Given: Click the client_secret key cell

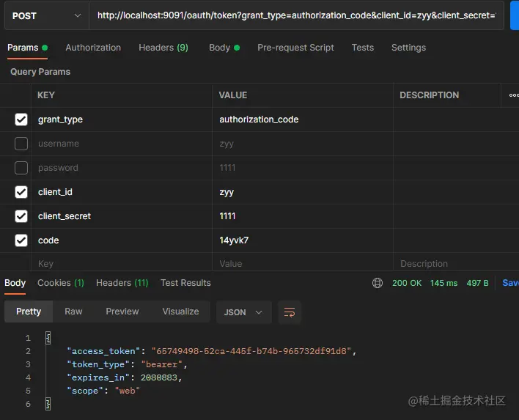Looking at the screenshot, I should pyautogui.click(x=122, y=216).
